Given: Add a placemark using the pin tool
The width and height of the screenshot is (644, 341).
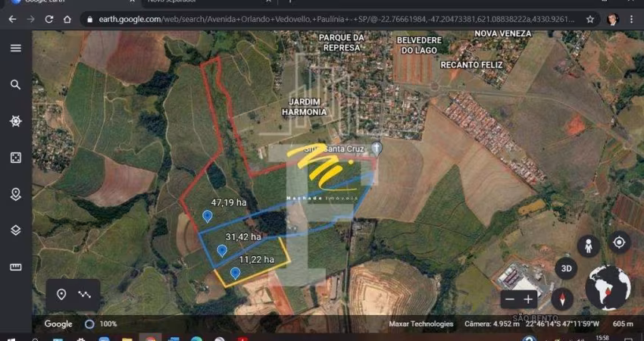Looking at the screenshot, I should [61, 295].
